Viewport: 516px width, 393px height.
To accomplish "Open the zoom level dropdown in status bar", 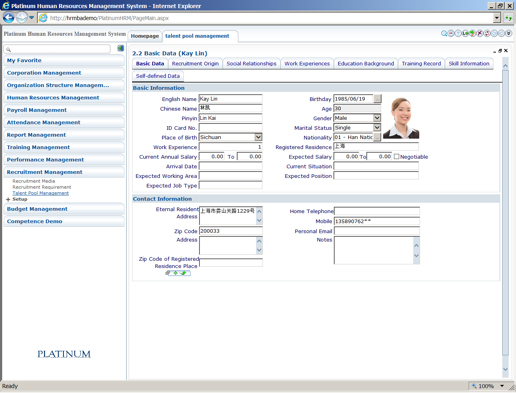I will pos(502,386).
